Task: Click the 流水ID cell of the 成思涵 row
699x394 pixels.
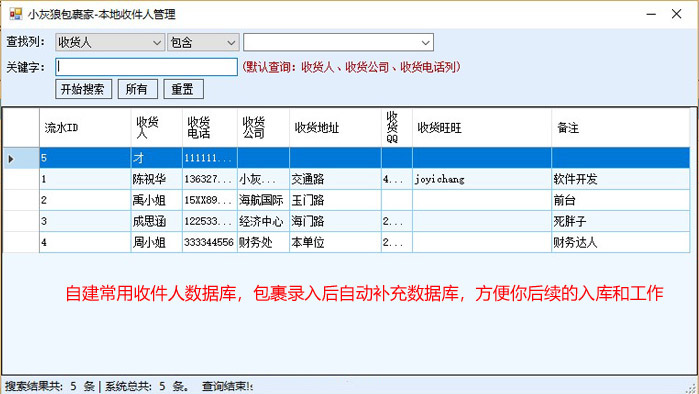Action: (x=85, y=221)
